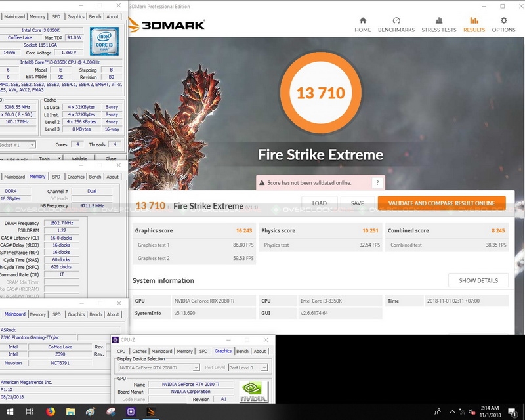Click the Intel Core i3 logo in CPU-Z
The image size is (525, 420).
pos(104,41)
